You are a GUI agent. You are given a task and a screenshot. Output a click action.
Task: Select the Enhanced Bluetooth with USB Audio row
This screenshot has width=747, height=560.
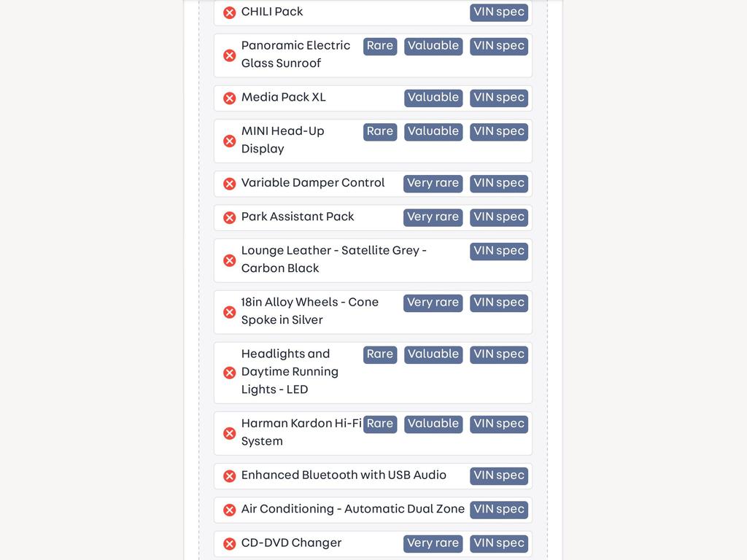click(x=373, y=476)
